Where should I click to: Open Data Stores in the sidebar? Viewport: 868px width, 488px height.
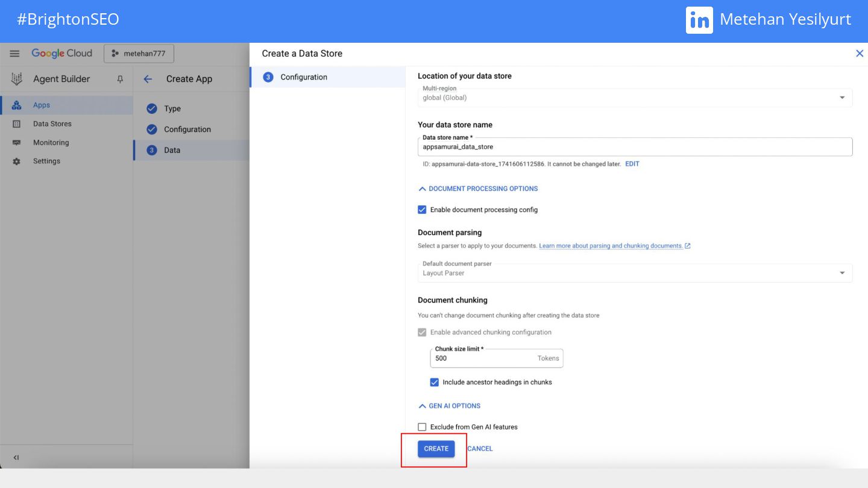(x=66, y=124)
